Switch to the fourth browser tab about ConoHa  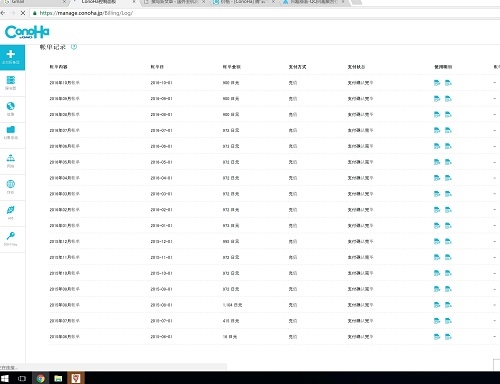(243, 2)
